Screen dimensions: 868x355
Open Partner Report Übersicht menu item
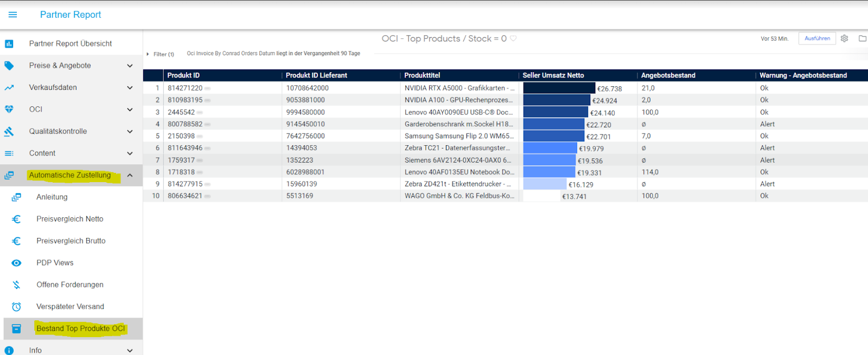[x=71, y=43]
